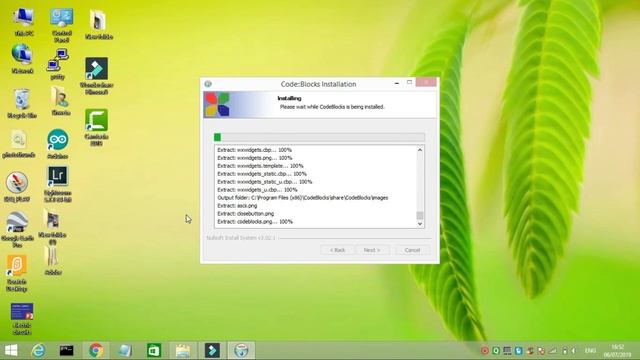The height and width of the screenshot is (360, 640).
Task: Click the Code::Blocks installer title bar icon
Action: (x=208, y=84)
